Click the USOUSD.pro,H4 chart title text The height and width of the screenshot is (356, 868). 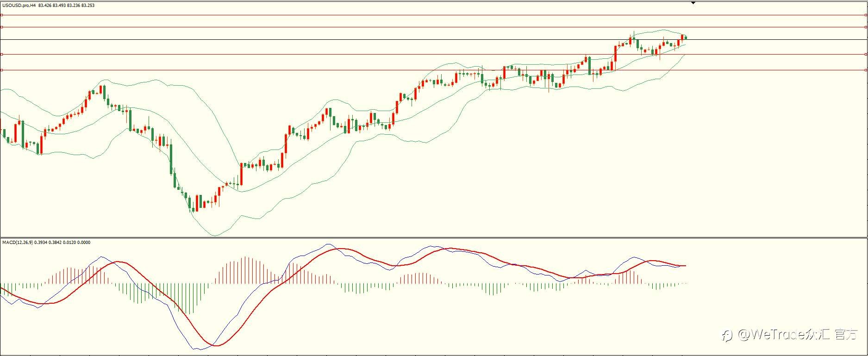click(19, 6)
